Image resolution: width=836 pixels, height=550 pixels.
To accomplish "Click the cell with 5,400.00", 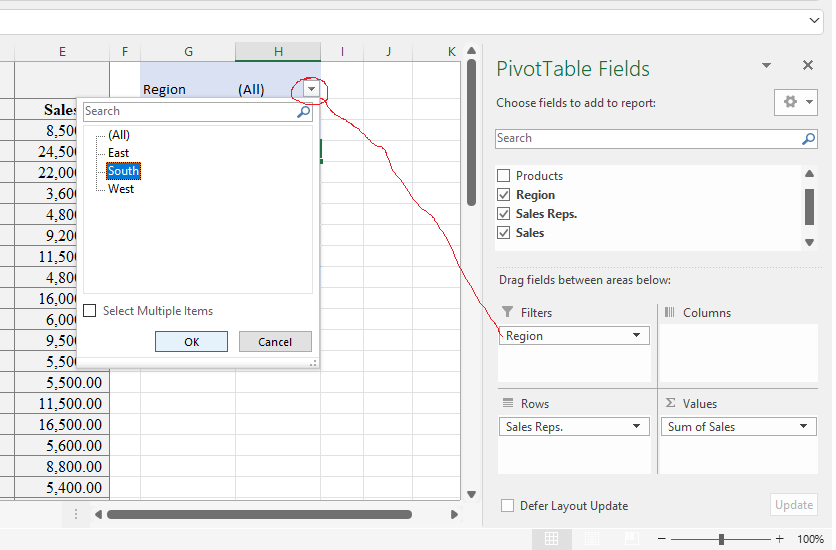I will coord(62,487).
